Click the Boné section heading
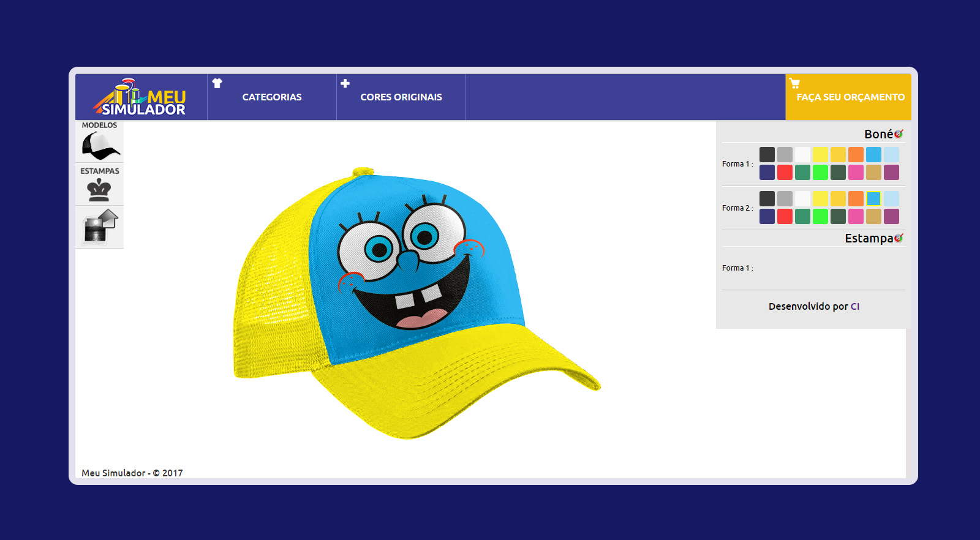Viewport: 980px width, 540px height. (878, 134)
